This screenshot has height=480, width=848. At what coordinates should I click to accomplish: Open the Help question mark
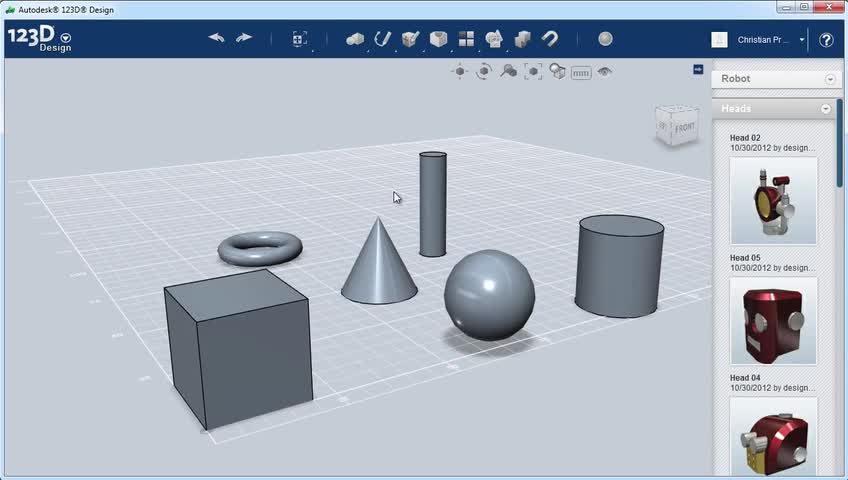826,40
